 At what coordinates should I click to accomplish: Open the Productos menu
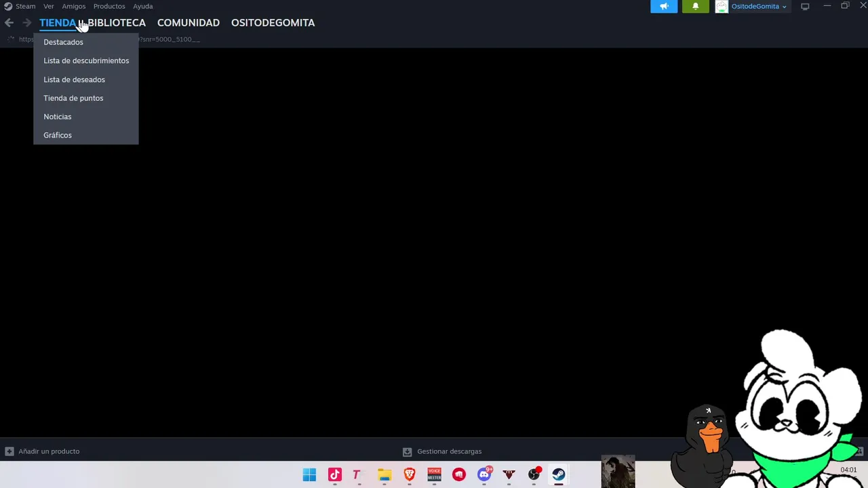tap(109, 6)
